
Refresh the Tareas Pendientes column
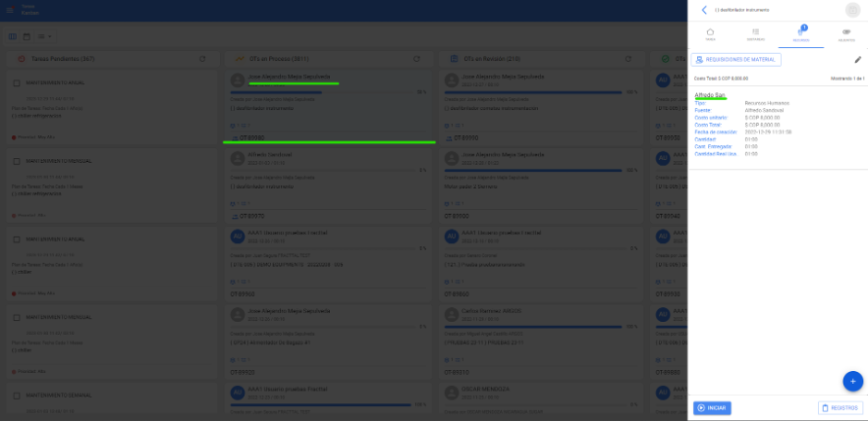(x=202, y=59)
